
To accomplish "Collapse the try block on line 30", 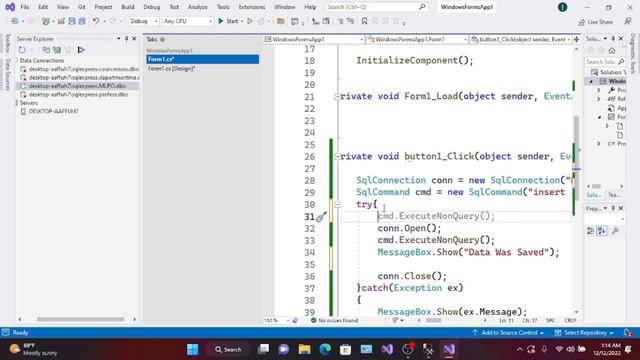I will point(338,204).
